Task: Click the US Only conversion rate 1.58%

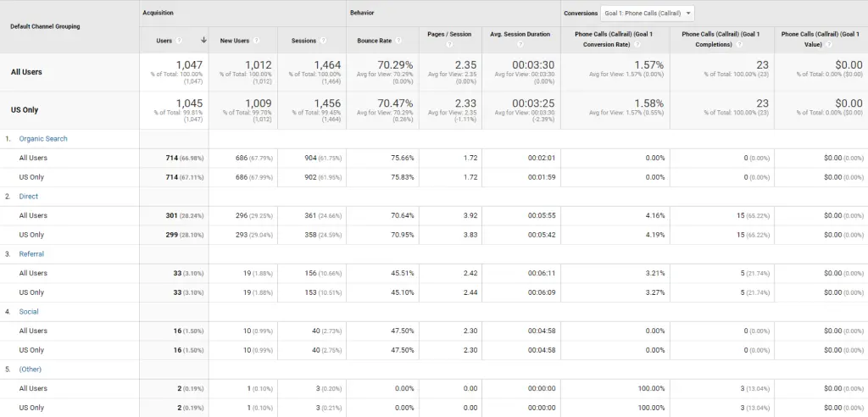Action: click(x=649, y=103)
